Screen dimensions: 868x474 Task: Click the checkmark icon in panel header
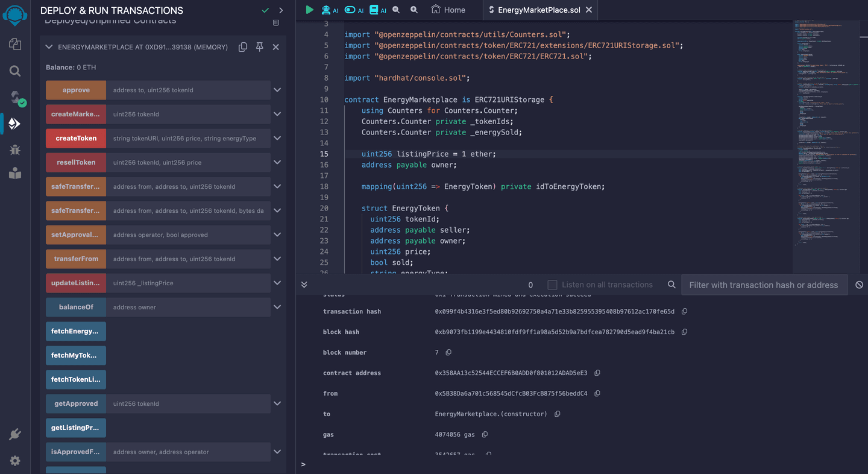coord(265,10)
